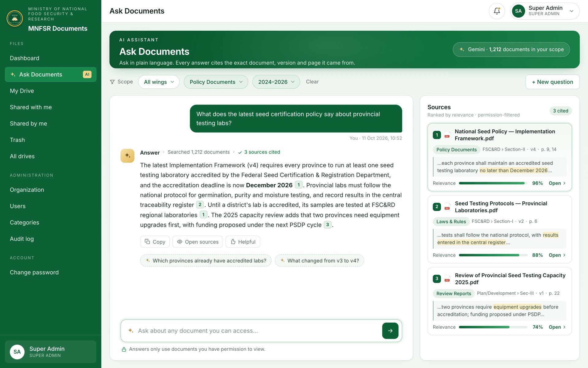588x368 pixels.
Task: Click the lock icon beside permission notice
Action: tap(124, 349)
